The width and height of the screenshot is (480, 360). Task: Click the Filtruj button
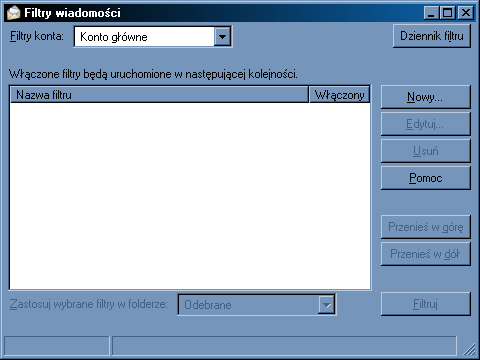pyautogui.click(x=425, y=304)
